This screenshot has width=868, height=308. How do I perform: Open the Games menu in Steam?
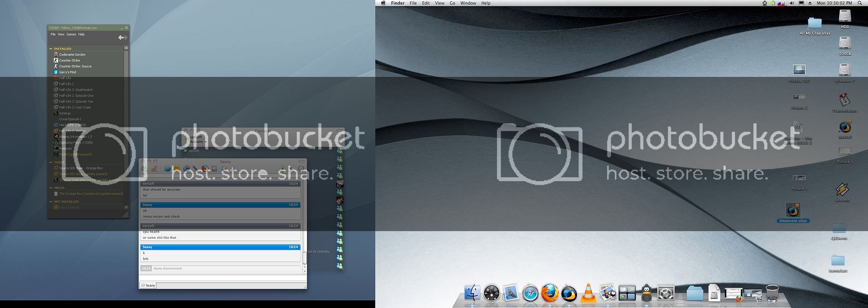pos(71,34)
